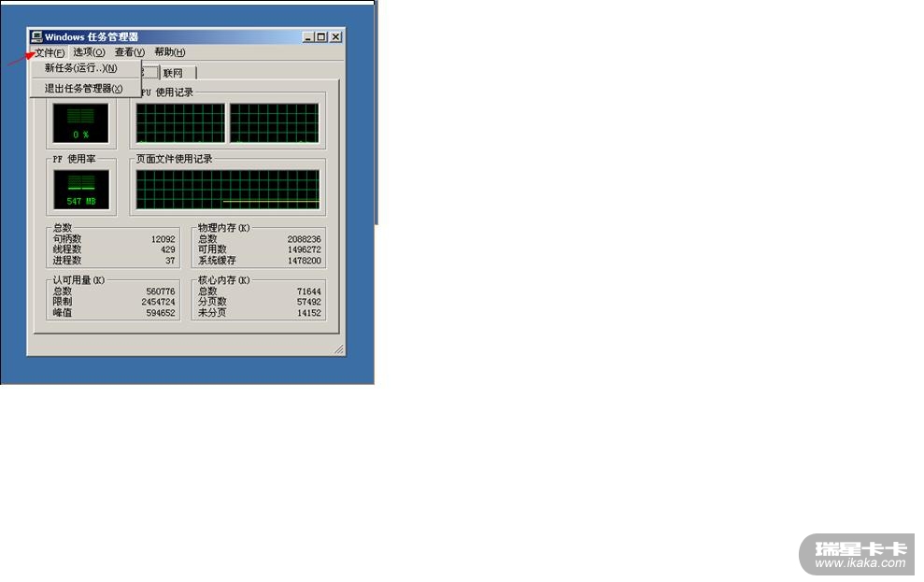This screenshot has width=924, height=582.
Task: Click the 认可用量 (K) group label
Action: 79,280
